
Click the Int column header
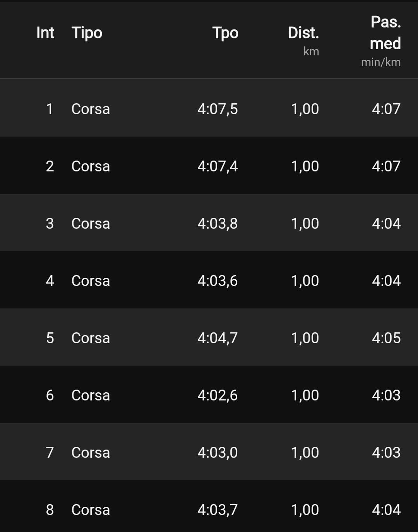(45, 33)
